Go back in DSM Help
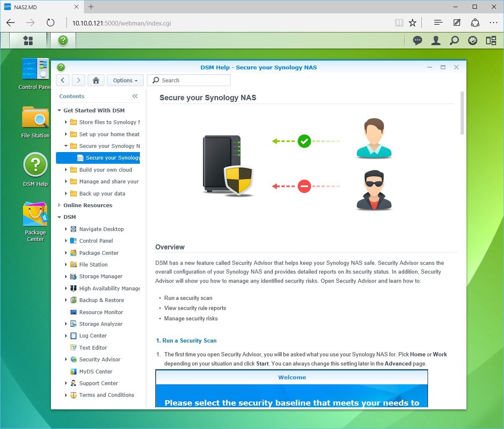Screen dimensions: 504x429 tap(63, 80)
